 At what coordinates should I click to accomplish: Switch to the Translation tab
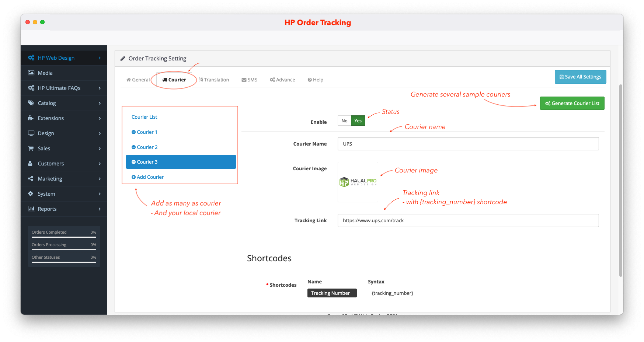(x=214, y=80)
